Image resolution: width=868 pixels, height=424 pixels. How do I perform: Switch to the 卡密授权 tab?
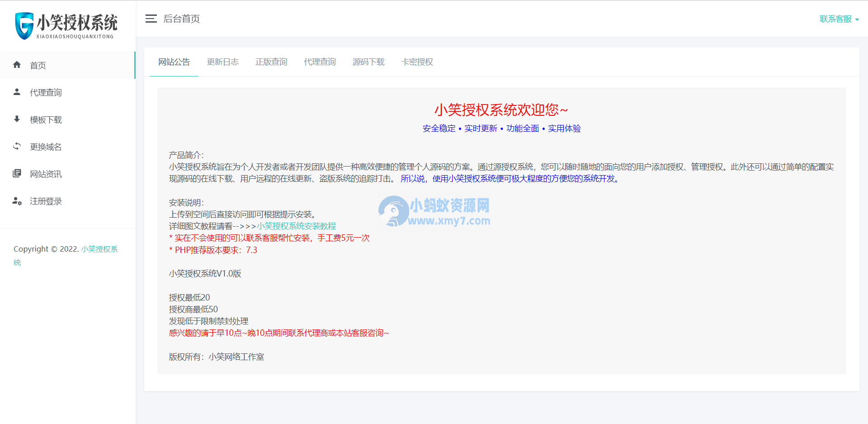(417, 62)
